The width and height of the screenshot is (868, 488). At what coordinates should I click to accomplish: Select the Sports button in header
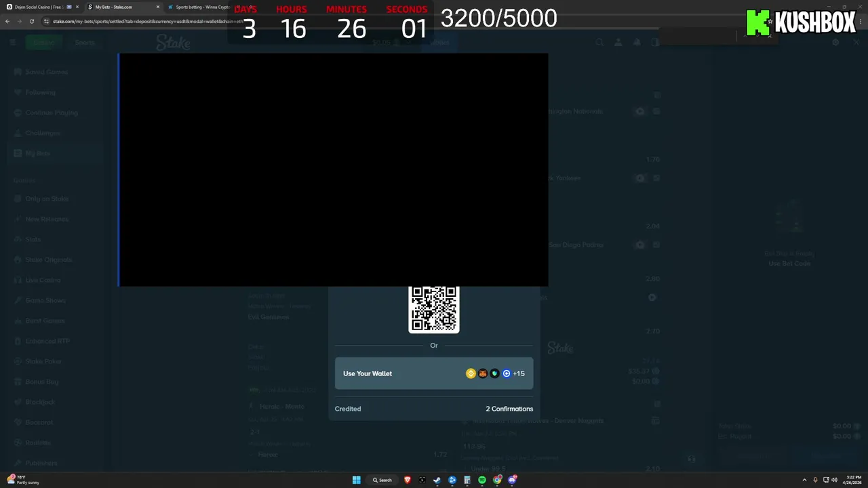click(85, 42)
